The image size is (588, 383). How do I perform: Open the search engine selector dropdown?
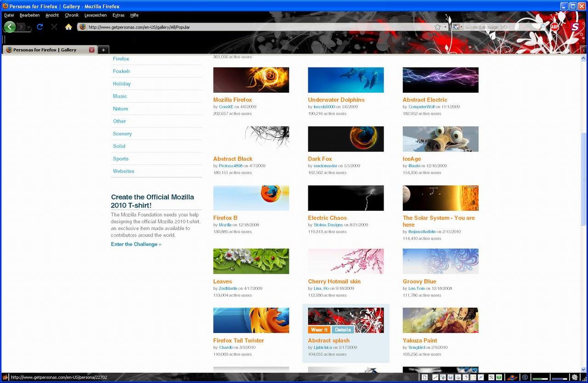point(457,27)
